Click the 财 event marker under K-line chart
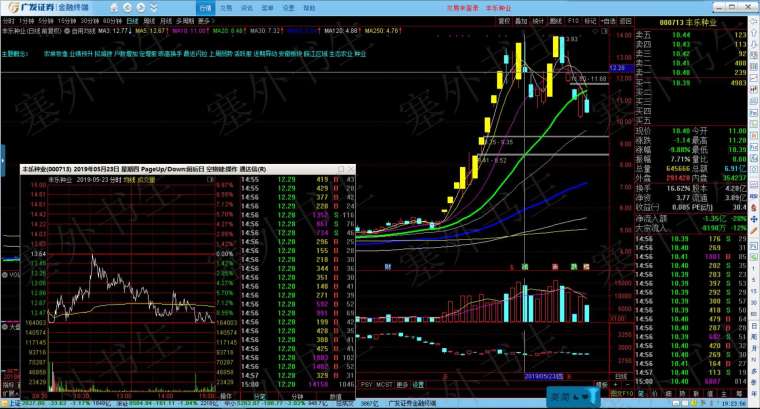 (x=388, y=267)
